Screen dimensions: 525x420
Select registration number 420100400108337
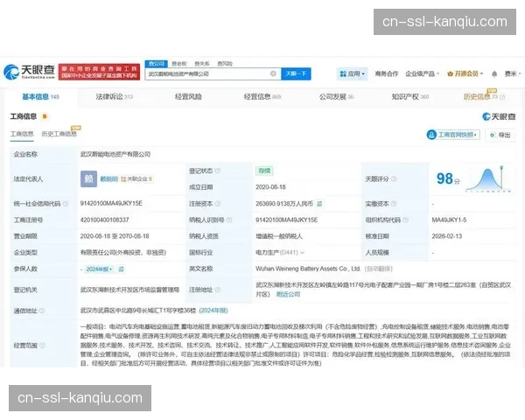point(104,220)
